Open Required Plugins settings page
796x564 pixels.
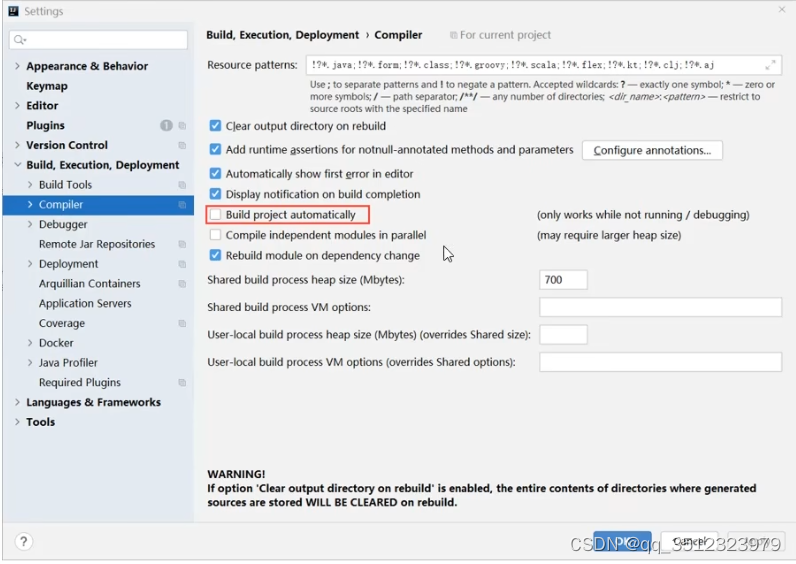coord(80,383)
